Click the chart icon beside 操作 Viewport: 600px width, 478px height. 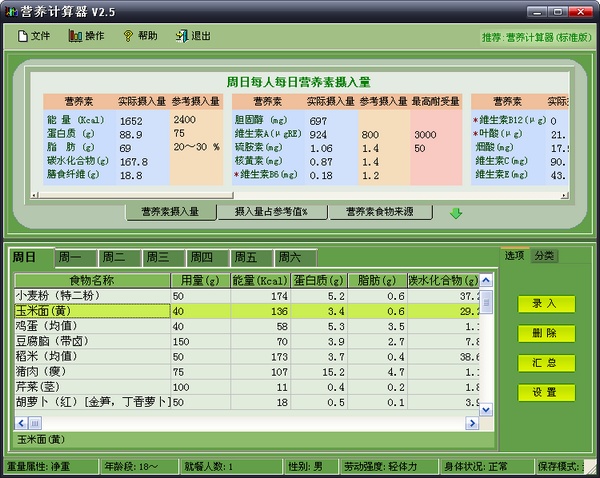[75, 36]
